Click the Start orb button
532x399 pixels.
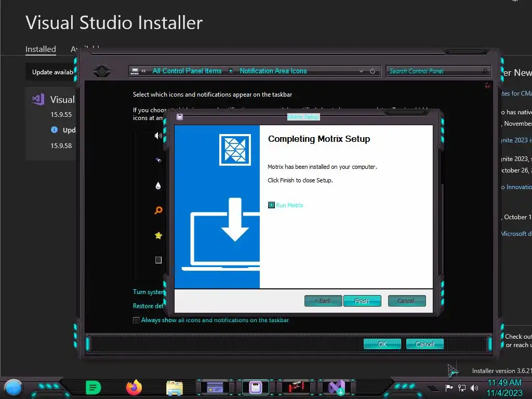pos(14,388)
